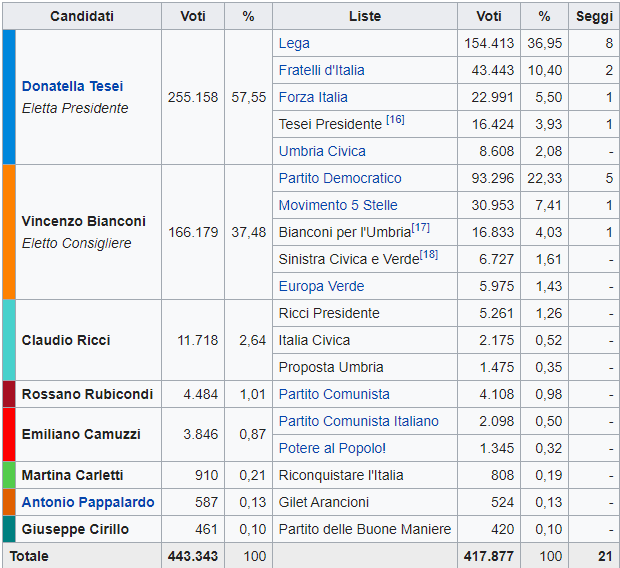This screenshot has height=568, width=620.
Task: Select the orange color bar for Vincenzo Bianconi
Action: (x=9, y=232)
